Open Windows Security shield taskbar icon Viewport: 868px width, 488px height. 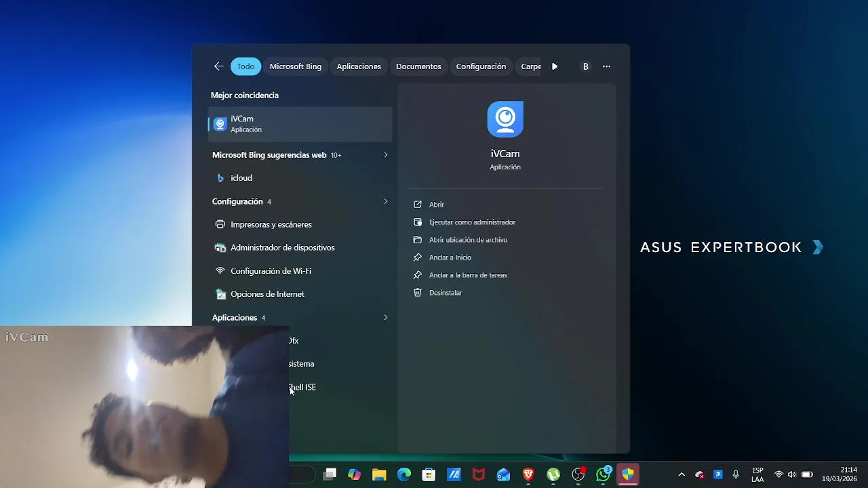628,474
